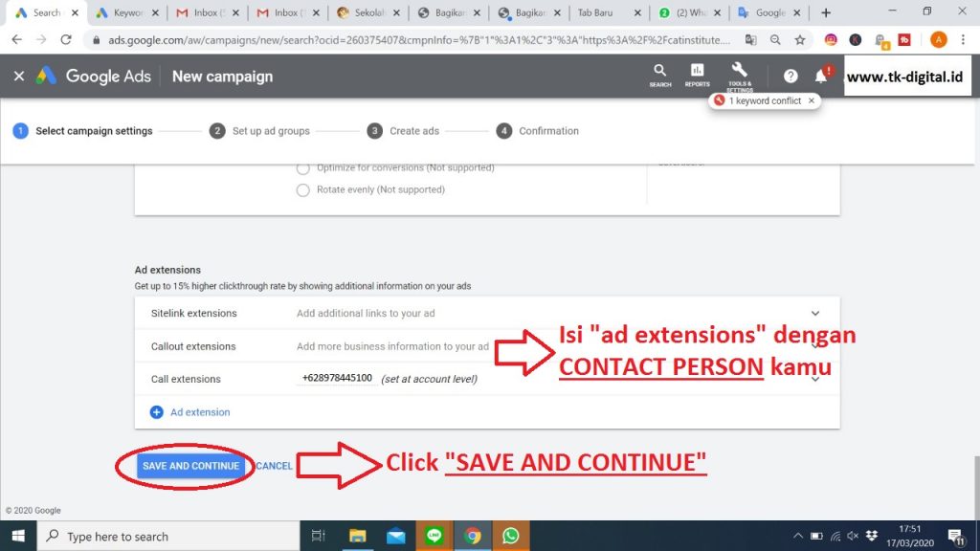Click the help question mark icon

click(791, 77)
